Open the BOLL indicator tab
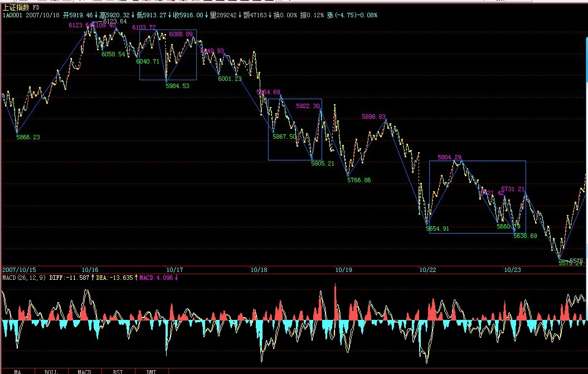Image resolution: width=588 pixels, height=374 pixels. pyautogui.click(x=51, y=371)
